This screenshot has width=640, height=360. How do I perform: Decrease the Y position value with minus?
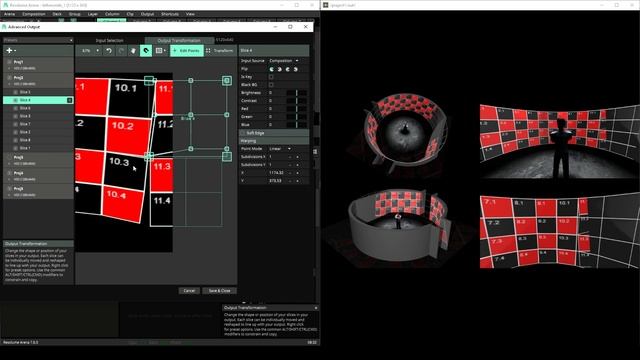(x=290, y=181)
